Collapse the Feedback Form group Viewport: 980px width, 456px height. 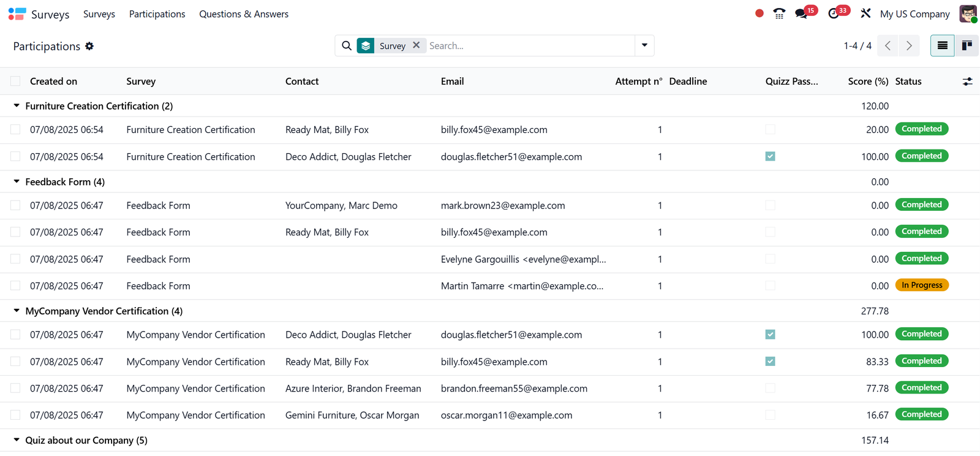click(17, 181)
